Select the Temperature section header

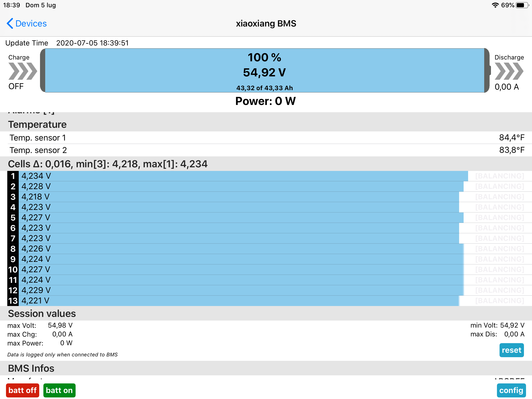click(x=266, y=124)
